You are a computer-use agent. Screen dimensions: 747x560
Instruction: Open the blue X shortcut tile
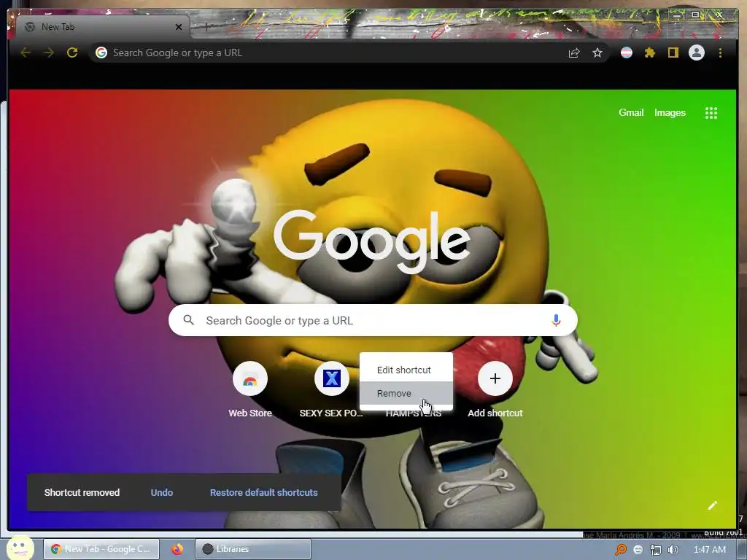[332, 378]
